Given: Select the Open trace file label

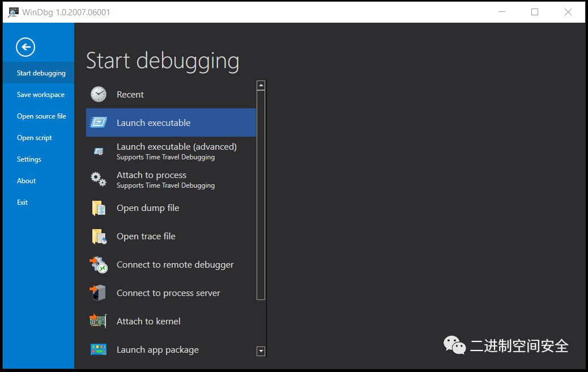Looking at the screenshot, I should coord(146,236).
